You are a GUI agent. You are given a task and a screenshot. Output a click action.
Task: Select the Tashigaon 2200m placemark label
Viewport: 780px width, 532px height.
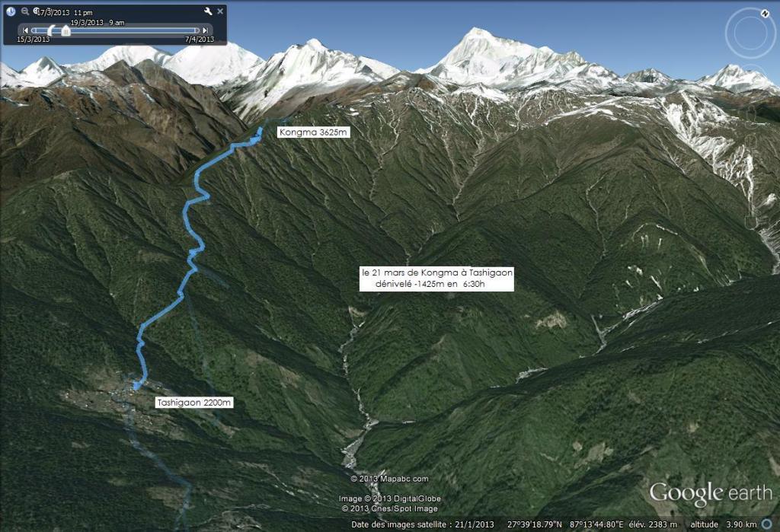point(194,403)
